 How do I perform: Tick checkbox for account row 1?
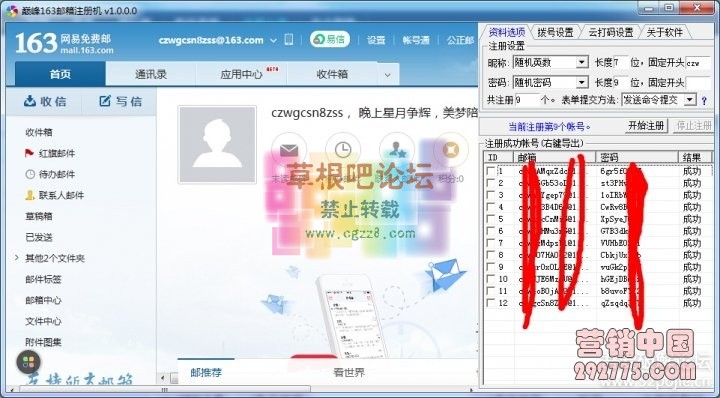coord(491,171)
